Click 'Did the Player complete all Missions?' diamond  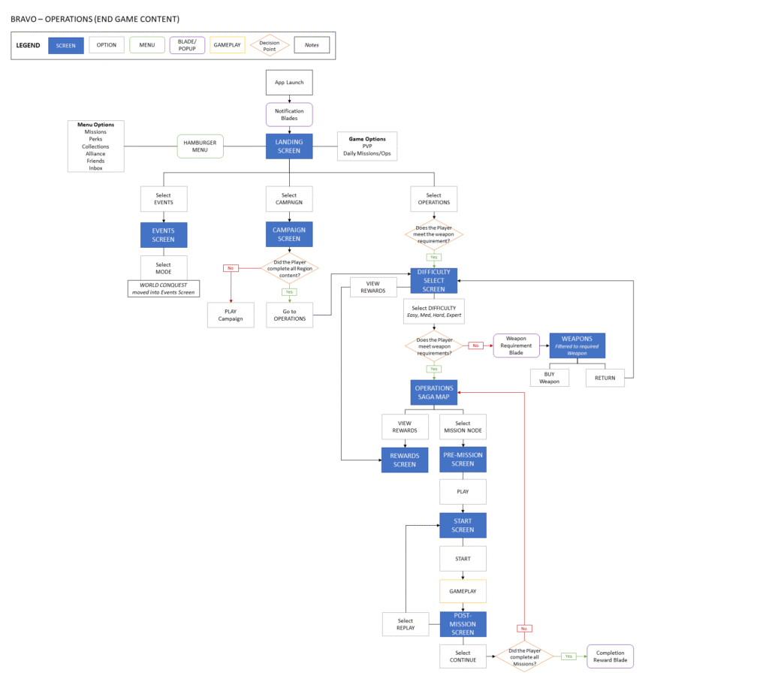[x=524, y=657]
